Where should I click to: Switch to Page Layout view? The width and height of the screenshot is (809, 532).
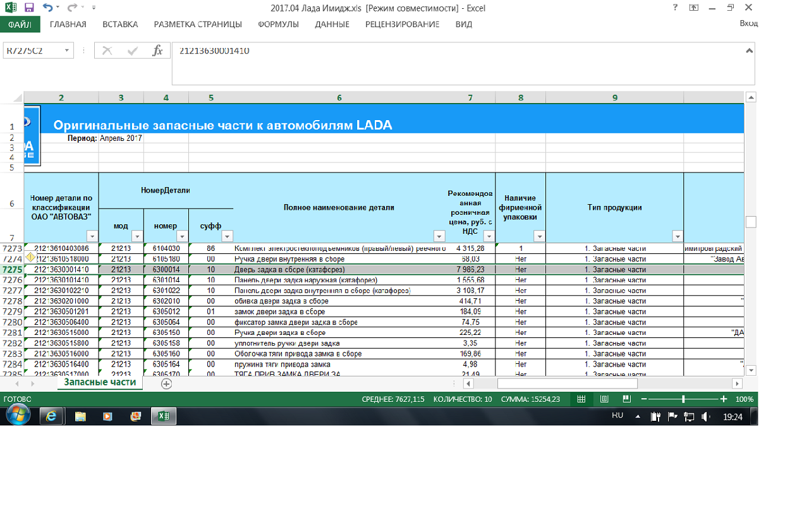(x=604, y=399)
